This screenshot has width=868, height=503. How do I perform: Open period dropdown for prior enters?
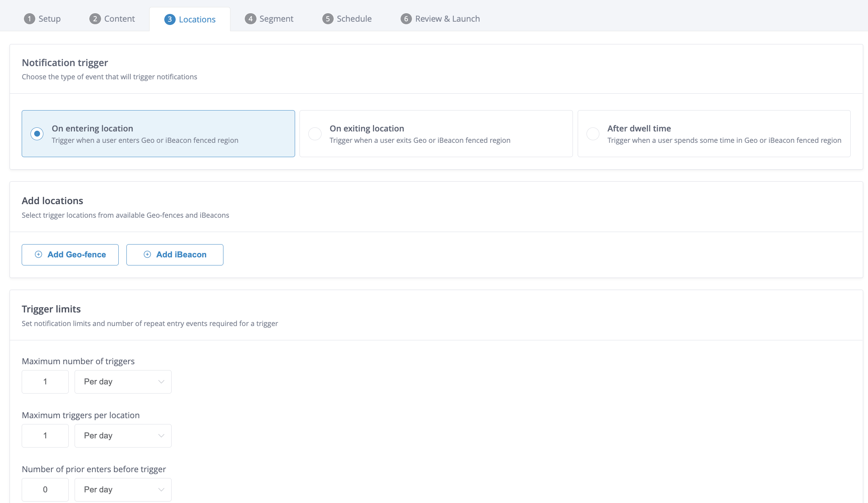click(x=123, y=490)
